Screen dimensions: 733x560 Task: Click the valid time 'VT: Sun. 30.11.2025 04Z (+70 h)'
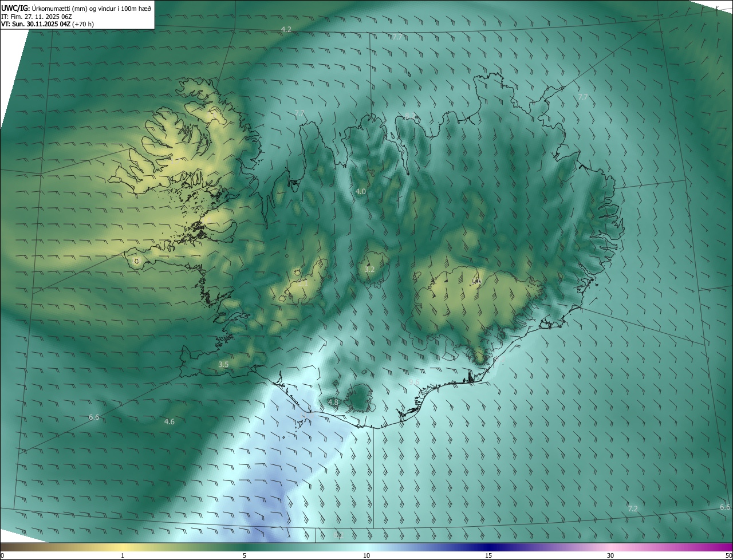[48, 25]
